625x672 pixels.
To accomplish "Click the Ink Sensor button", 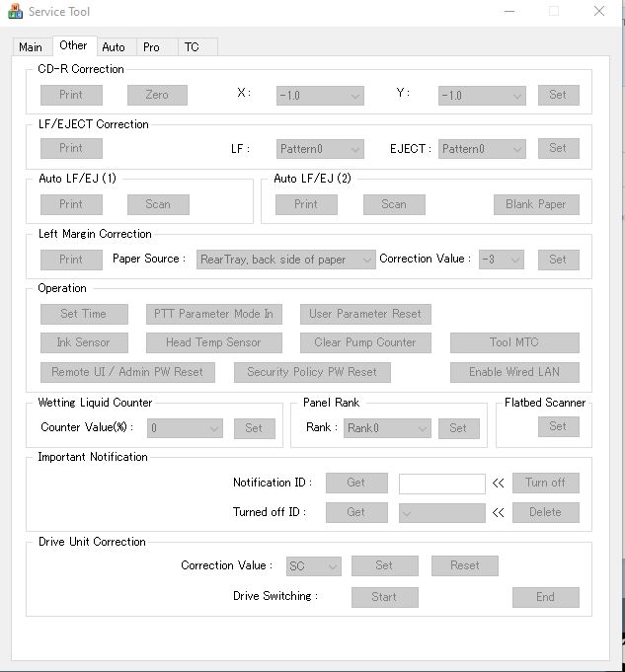I will [84, 342].
